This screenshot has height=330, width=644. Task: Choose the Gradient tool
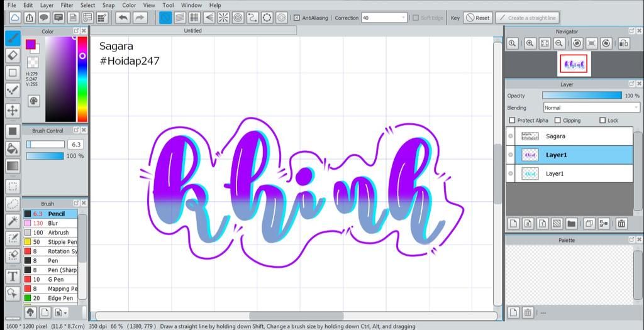point(13,166)
